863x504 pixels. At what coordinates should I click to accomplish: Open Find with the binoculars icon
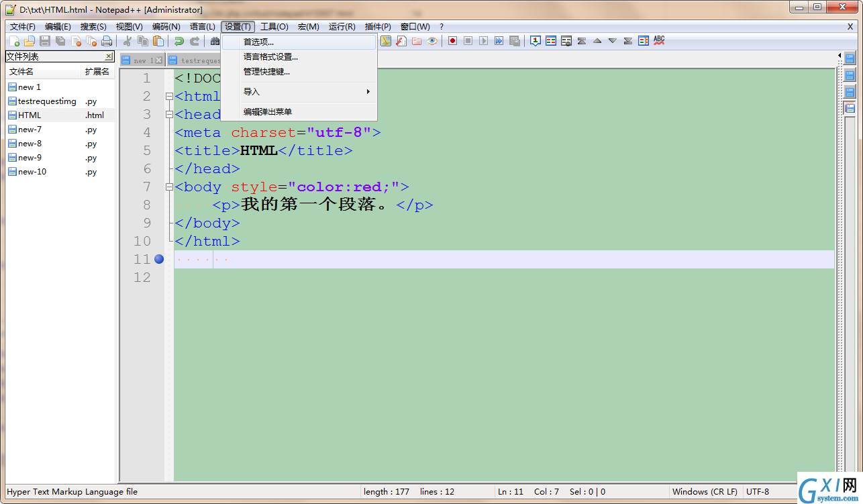[x=215, y=41]
